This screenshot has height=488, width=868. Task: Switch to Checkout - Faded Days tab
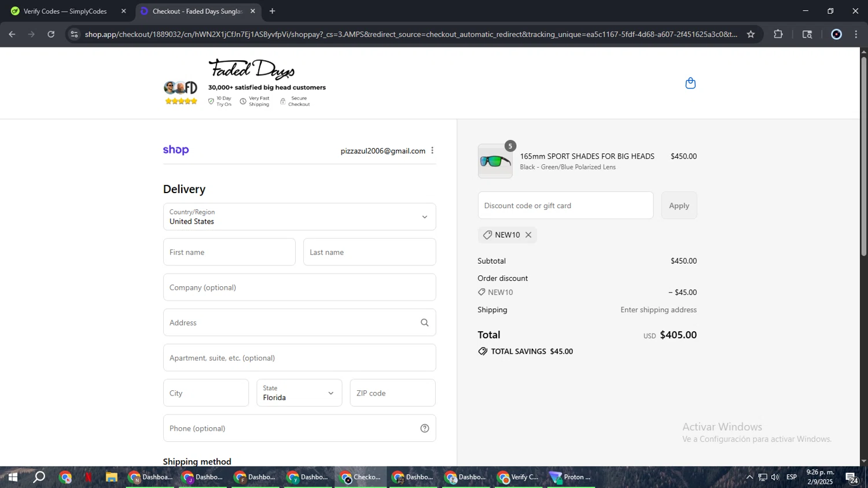[197, 11]
